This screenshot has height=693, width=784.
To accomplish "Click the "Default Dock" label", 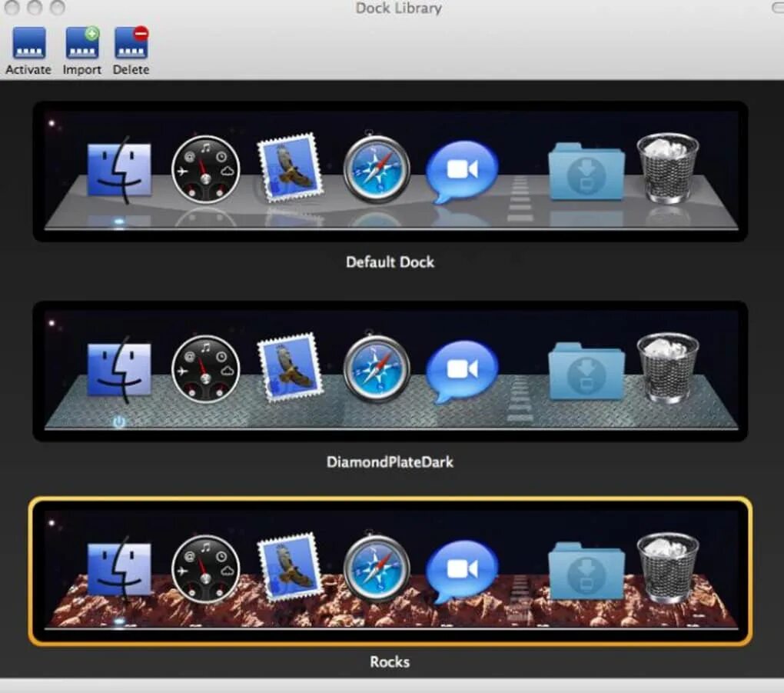I will pyautogui.click(x=390, y=262).
